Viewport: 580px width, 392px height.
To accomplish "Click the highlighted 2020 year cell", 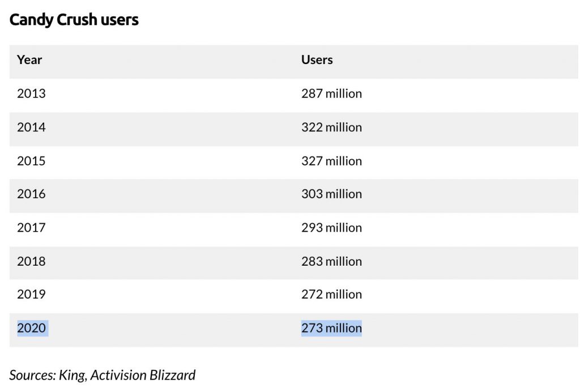I will pyautogui.click(x=32, y=328).
